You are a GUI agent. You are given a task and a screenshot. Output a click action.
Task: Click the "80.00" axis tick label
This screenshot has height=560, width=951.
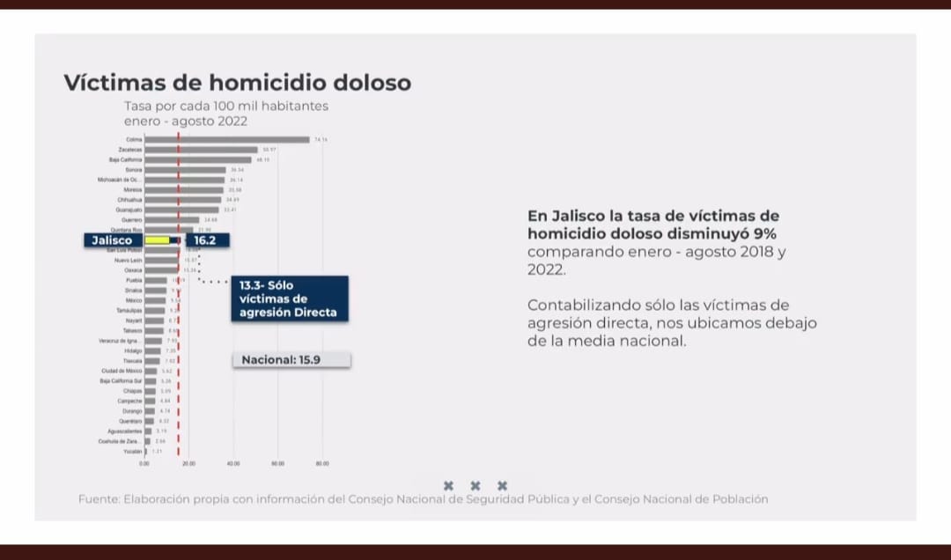322,463
